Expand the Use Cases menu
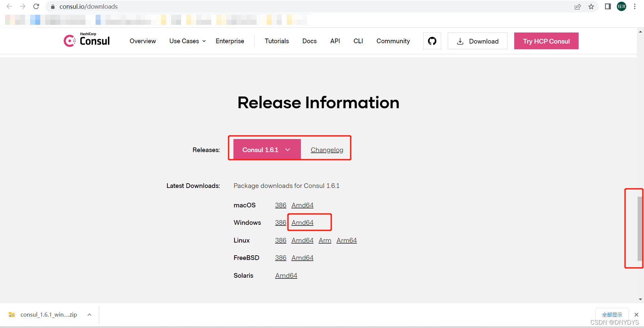644x328 pixels. (x=187, y=41)
